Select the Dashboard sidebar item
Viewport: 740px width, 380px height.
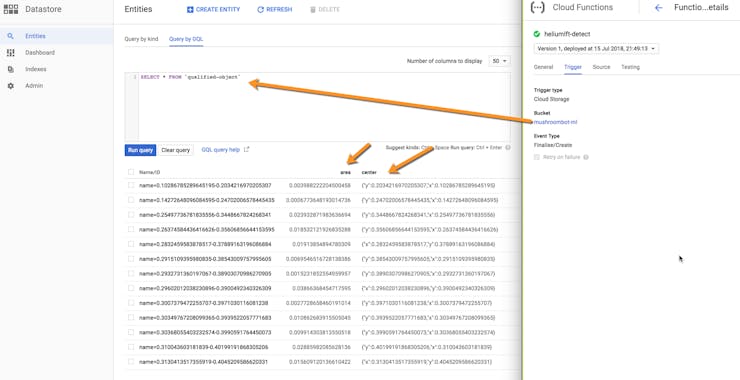(x=57, y=52)
